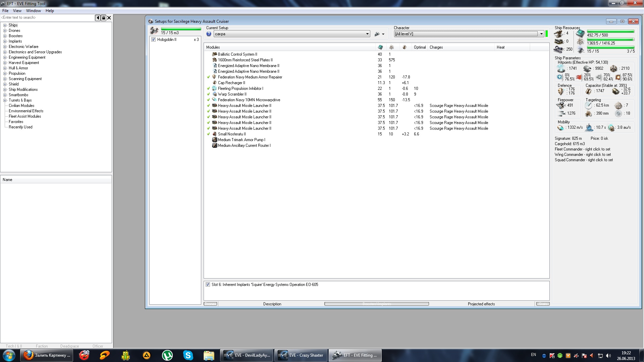This screenshot has width=644, height=362.
Task: Toggle active state of Fleeting Propulsion Inhibitor I
Action: [x=208, y=88]
